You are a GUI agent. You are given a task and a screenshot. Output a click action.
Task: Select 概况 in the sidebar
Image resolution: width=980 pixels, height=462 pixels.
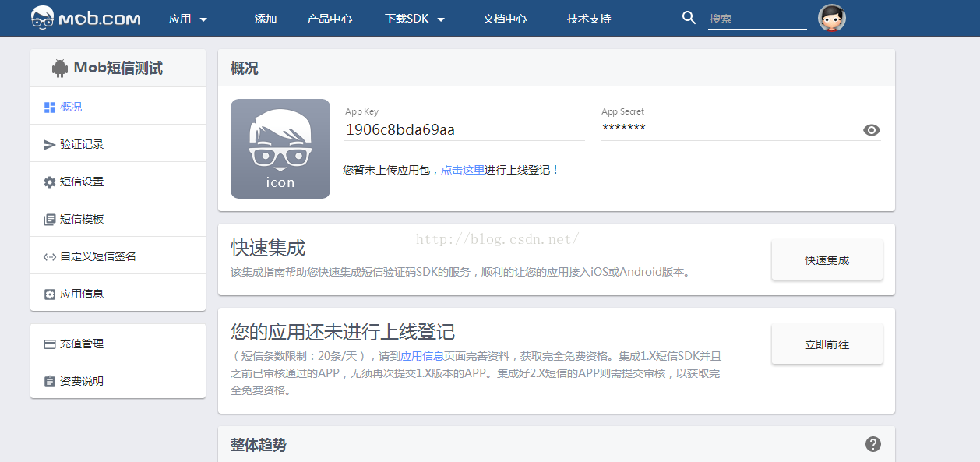tap(118, 107)
